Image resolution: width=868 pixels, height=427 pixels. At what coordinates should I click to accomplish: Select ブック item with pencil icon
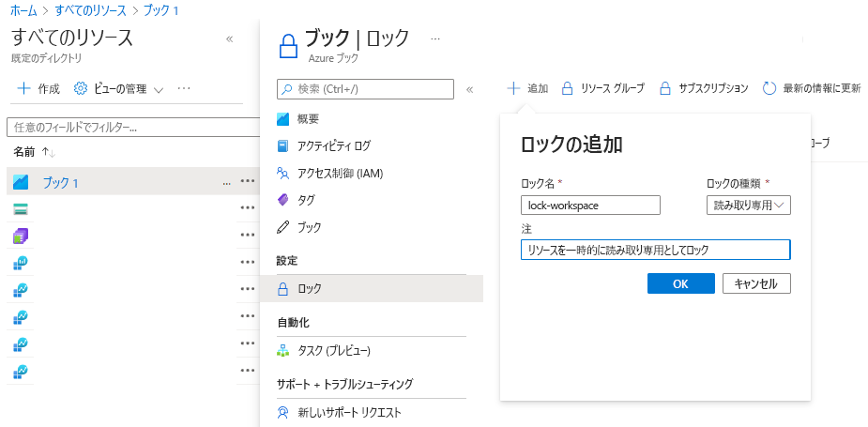pyautogui.click(x=309, y=227)
